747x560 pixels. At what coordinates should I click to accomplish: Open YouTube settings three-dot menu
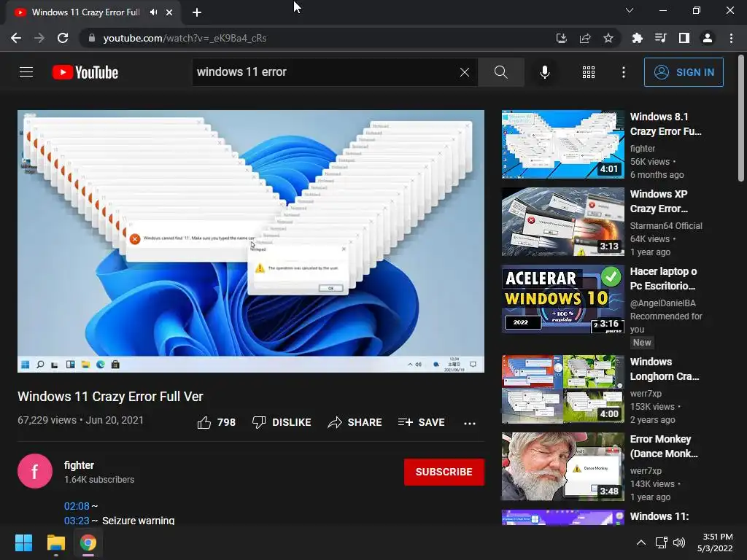pos(623,72)
